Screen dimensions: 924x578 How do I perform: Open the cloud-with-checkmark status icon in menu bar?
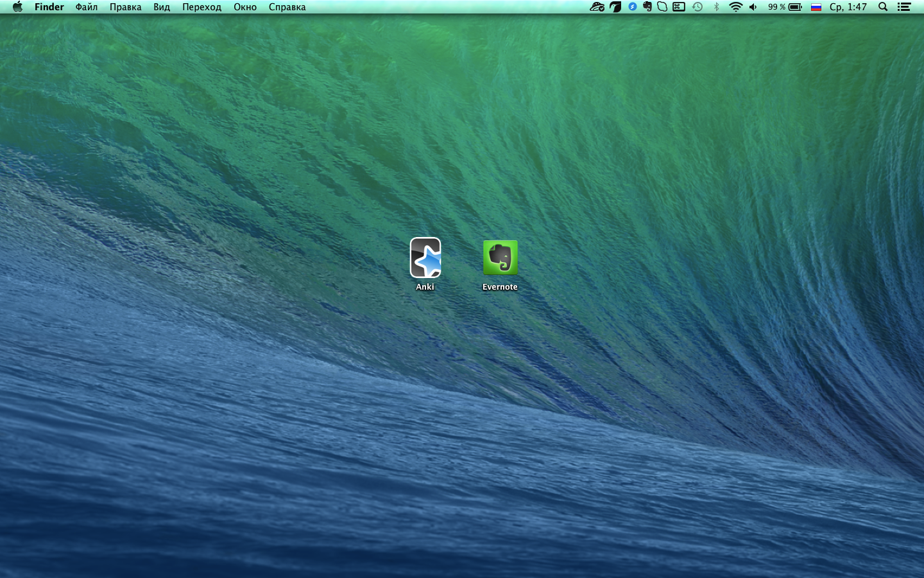coord(597,7)
